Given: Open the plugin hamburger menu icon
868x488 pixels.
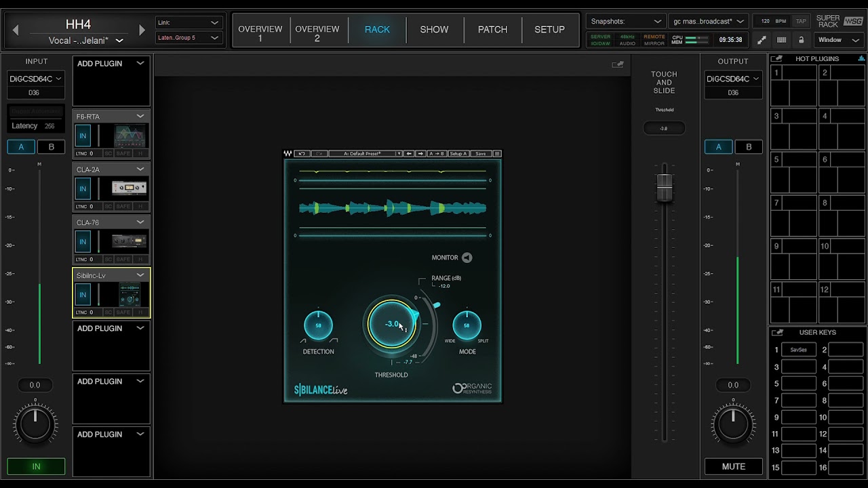Looking at the screenshot, I should tap(497, 154).
